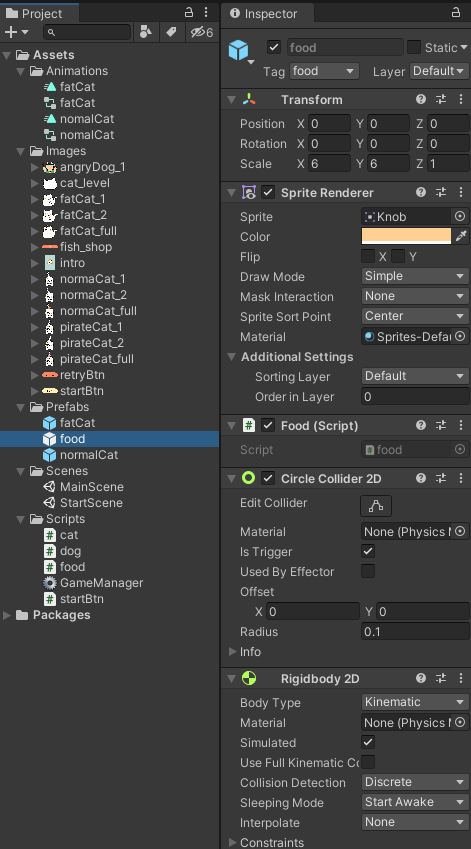This screenshot has width=471, height=849.
Task: Open Transform component help icon
Action: point(421,99)
